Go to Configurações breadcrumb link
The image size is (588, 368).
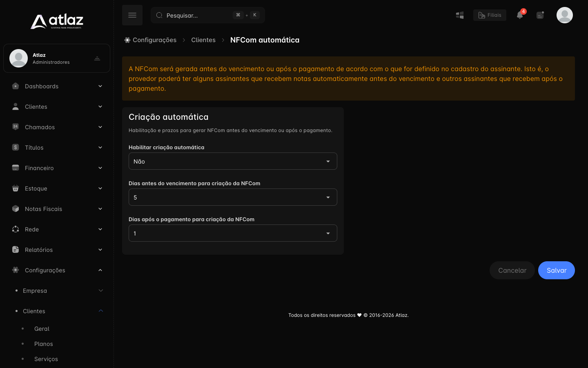click(x=154, y=40)
